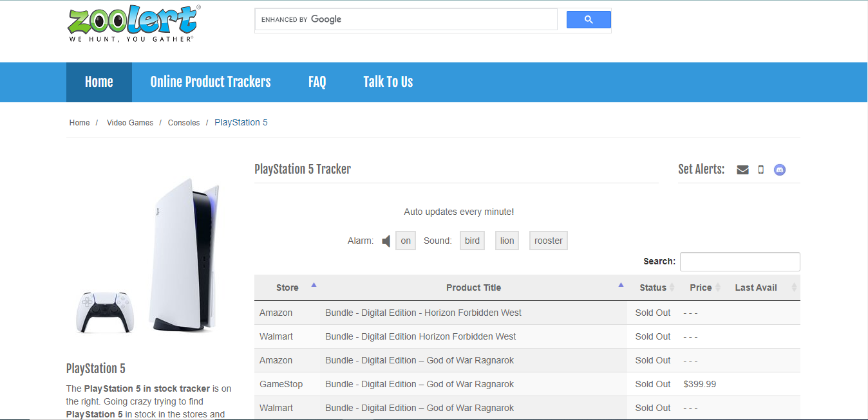Open the Home navigation tab

tap(99, 82)
